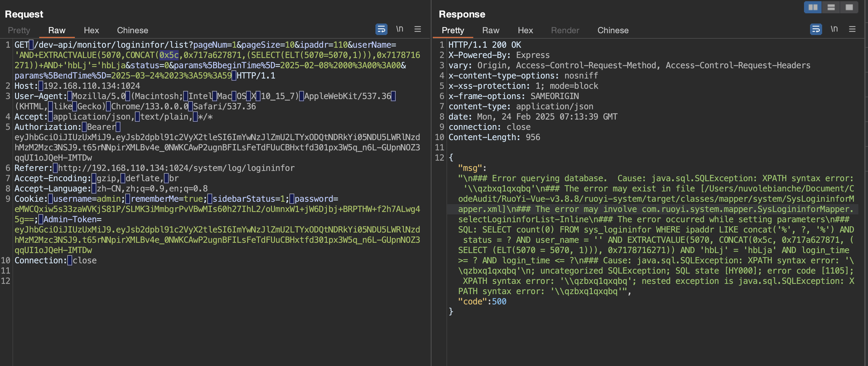Open Response Chinese tab
The height and width of the screenshot is (366, 868).
point(613,30)
